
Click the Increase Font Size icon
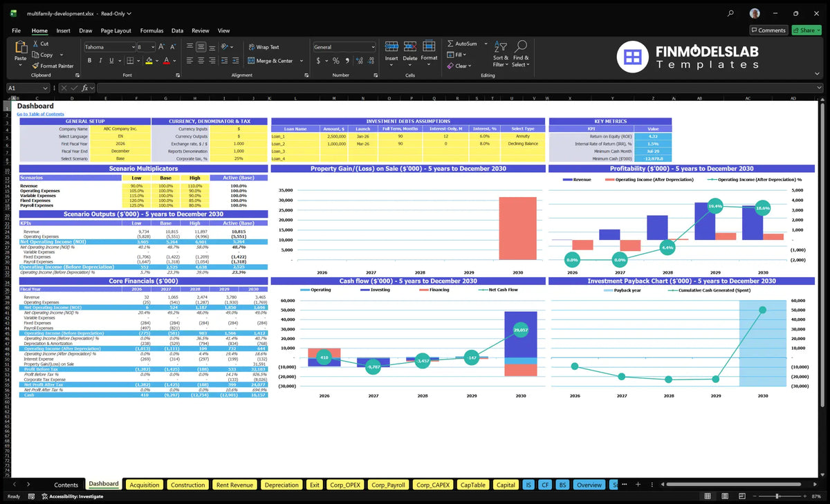(162, 47)
